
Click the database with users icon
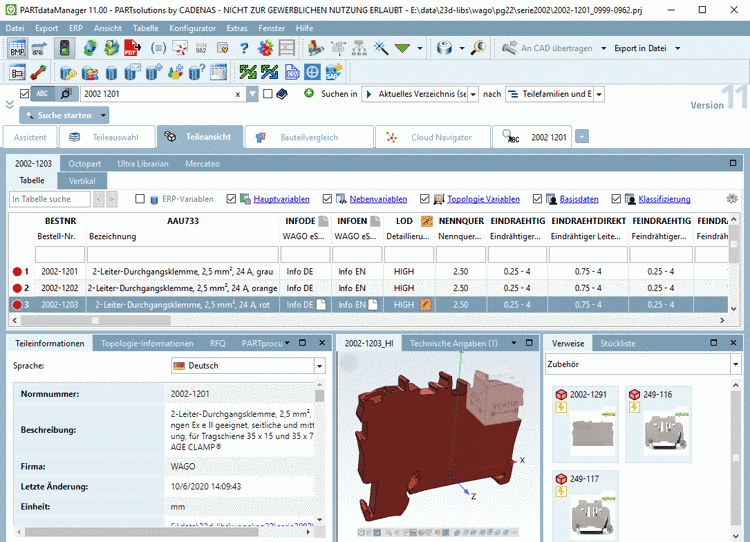pyautogui.click(x=90, y=73)
